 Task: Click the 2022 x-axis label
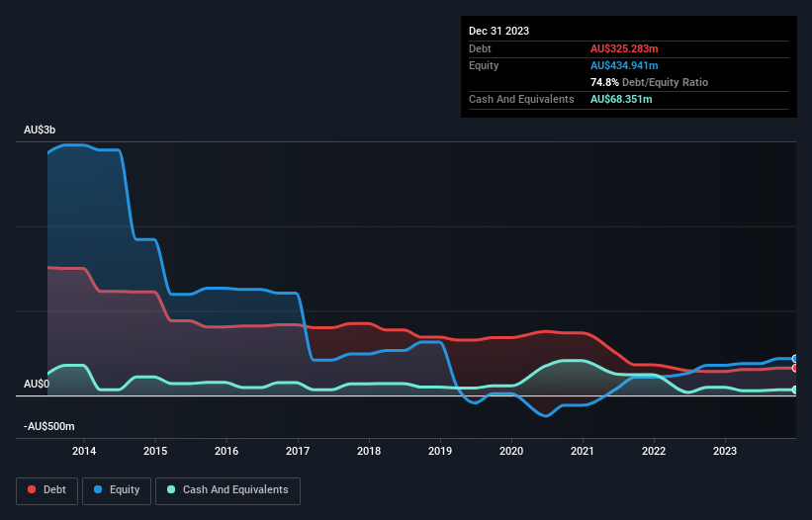[654, 451]
